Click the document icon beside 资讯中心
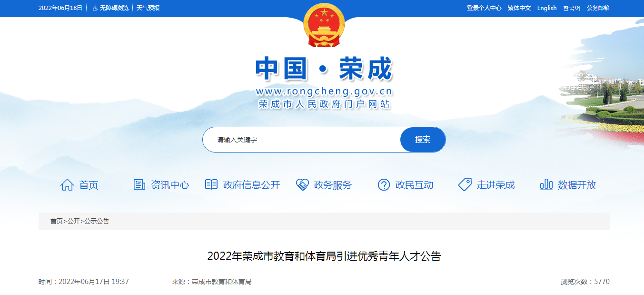Viewport: 644px width, 295px height. [x=139, y=185]
